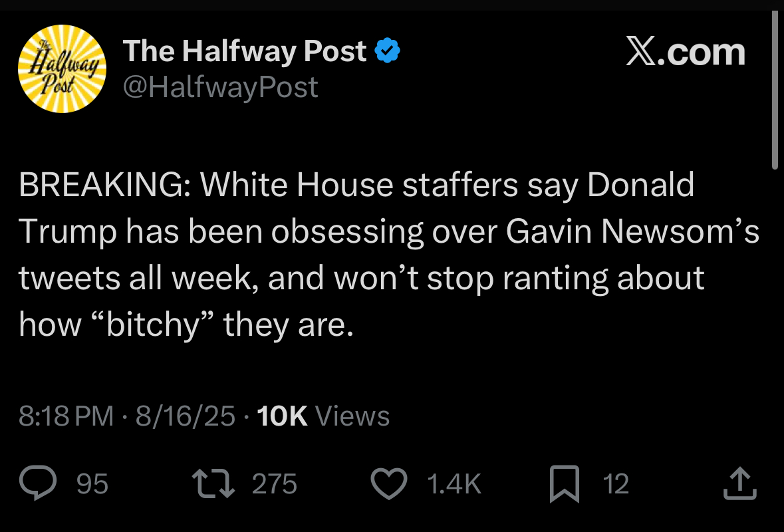The width and height of the screenshot is (784, 532).
Task: View the 10K Views analytics
Action: pyautogui.click(x=323, y=416)
